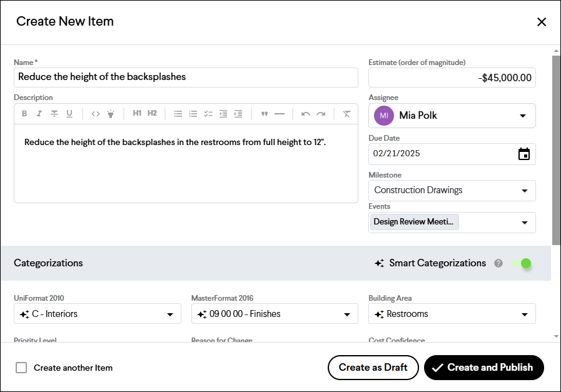
Task: Open the Assignee dropdown showing Mia Polk
Action: click(452, 116)
